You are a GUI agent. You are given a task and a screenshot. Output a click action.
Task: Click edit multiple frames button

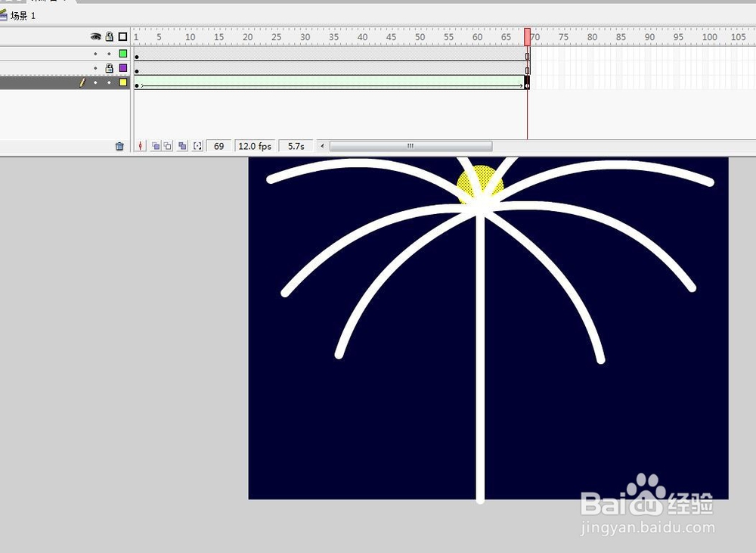click(x=182, y=146)
